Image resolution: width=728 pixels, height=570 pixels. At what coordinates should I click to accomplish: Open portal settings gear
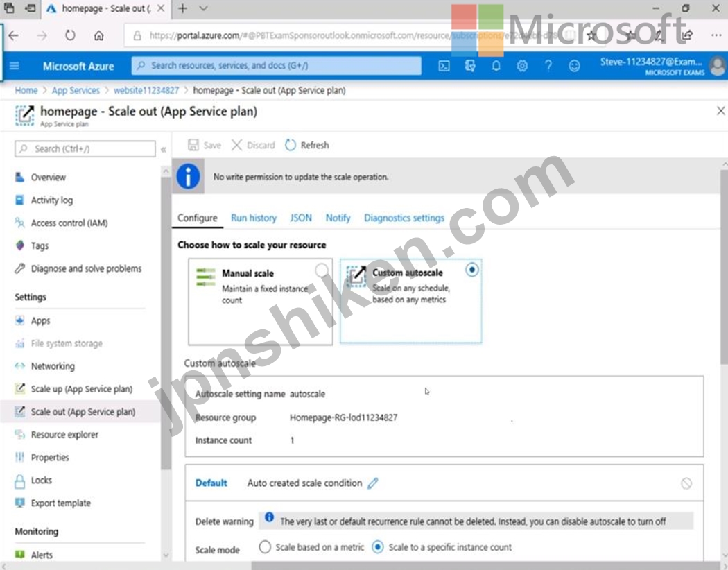pyautogui.click(x=522, y=66)
